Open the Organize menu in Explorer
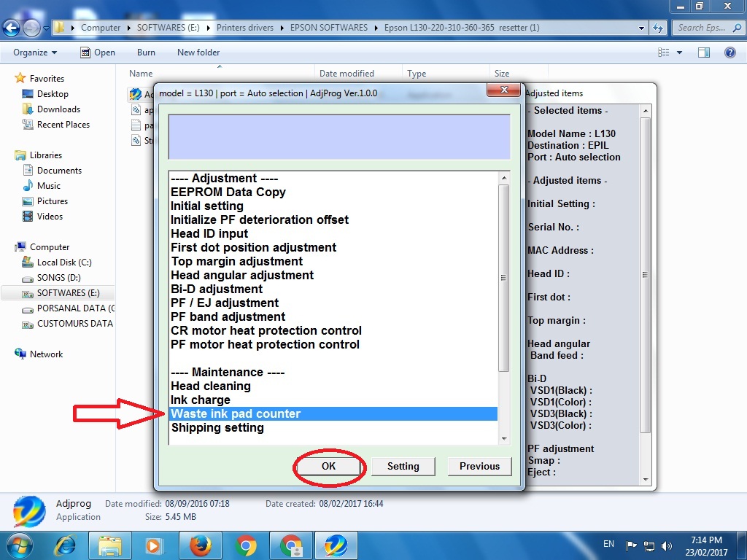This screenshot has height=560, width=747. pyautogui.click(x=35, y=52)
